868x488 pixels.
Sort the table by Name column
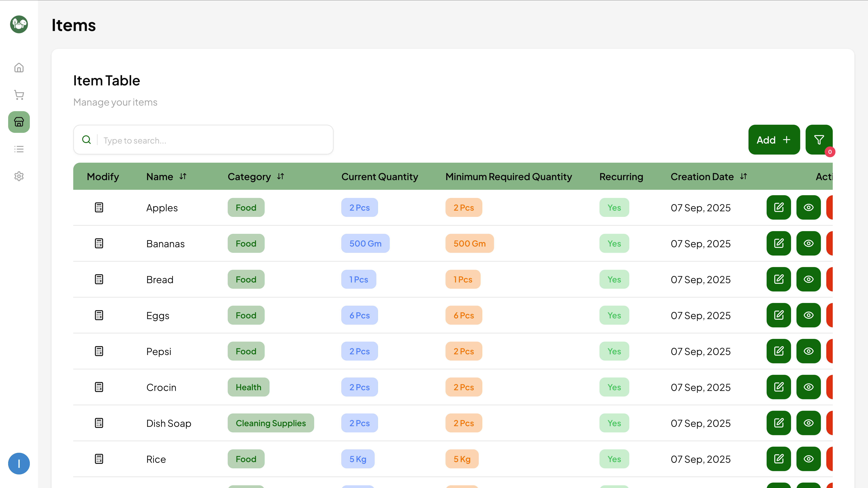click(x=183, y=176)
